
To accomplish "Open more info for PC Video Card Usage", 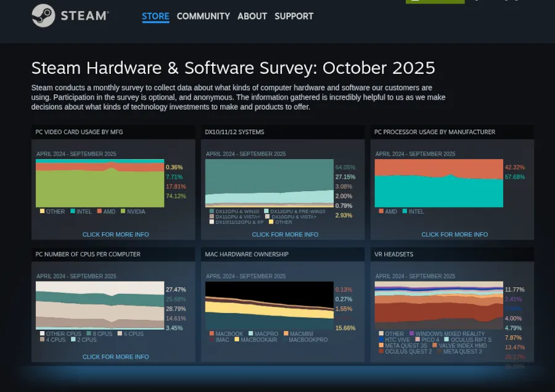I will [116, 234].
